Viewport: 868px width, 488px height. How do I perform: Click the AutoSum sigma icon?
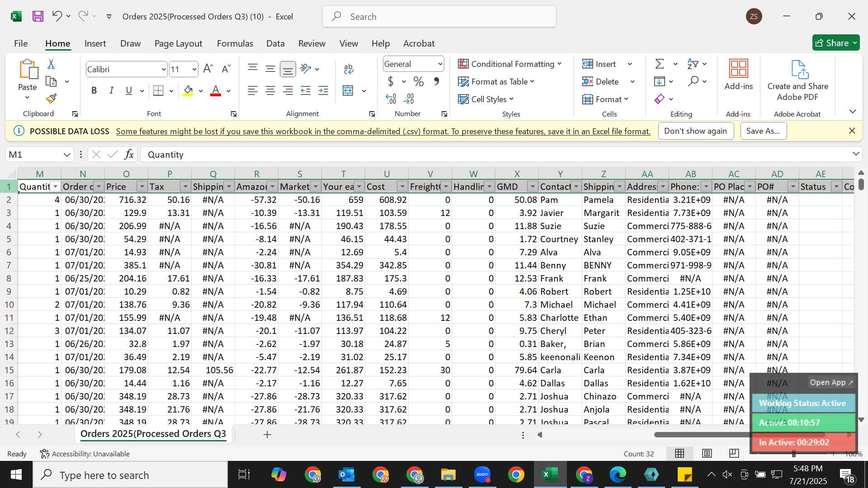660,64
